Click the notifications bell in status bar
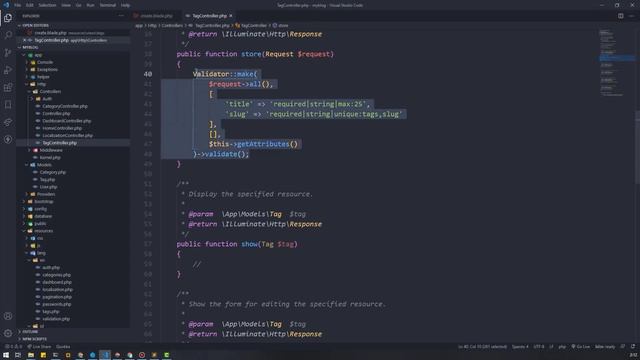 tap(633, 347)
